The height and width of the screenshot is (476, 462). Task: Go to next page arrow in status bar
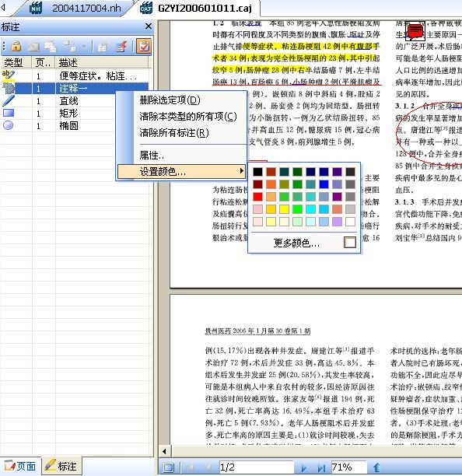pyautogui.click(x=303, y=467)
